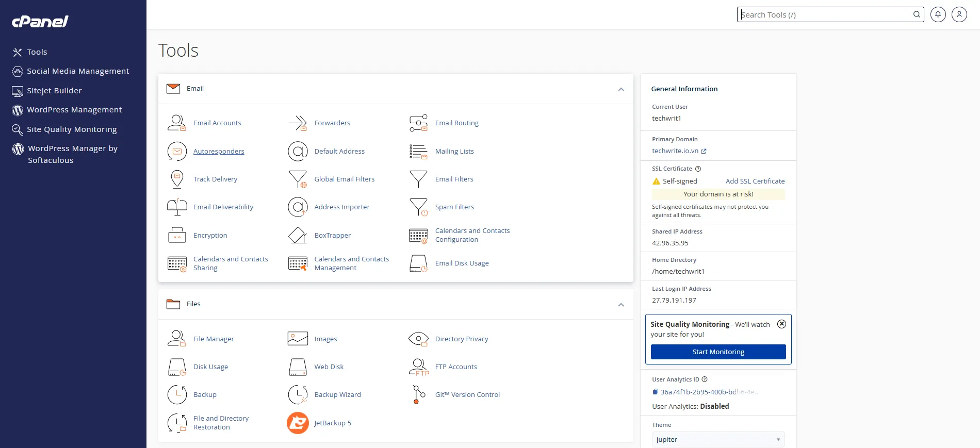Image resolution: width=980 pixels, height=448 pixels.
Task: Click the User Analytics ID help icon
Action: pyautogui.click(x=705, y=379)
